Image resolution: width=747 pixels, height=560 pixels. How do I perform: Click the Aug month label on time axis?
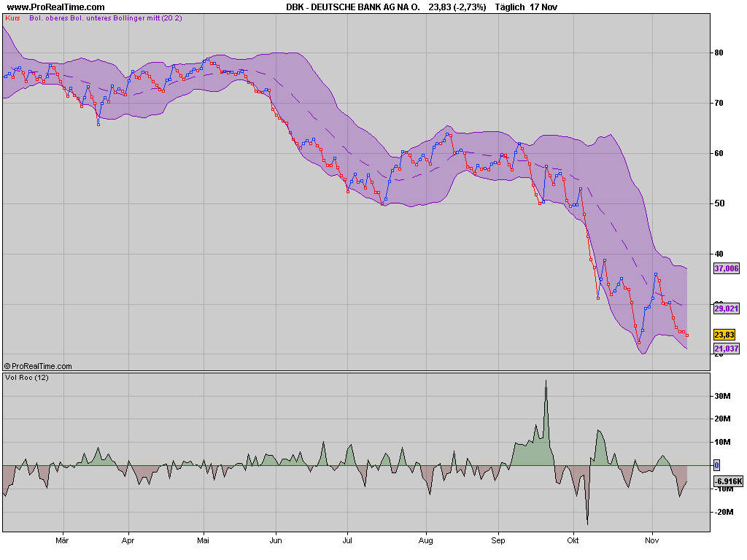(425, 540)
